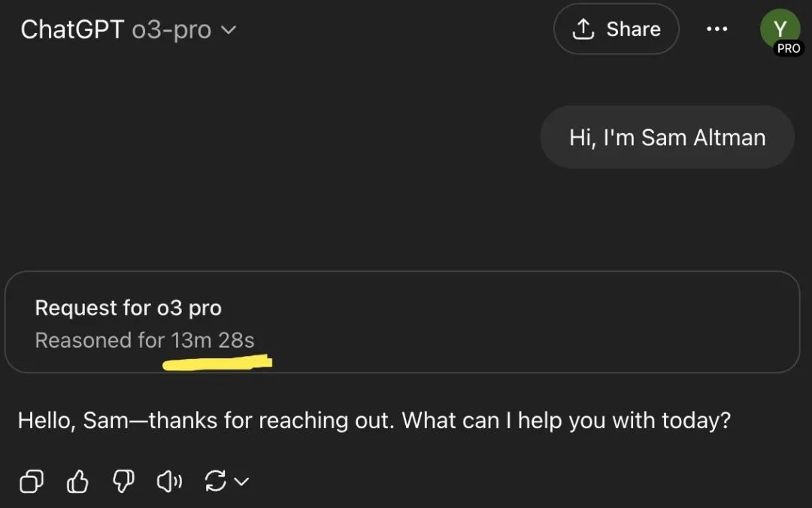Copy the assistant response

click(x=31, y=481)
